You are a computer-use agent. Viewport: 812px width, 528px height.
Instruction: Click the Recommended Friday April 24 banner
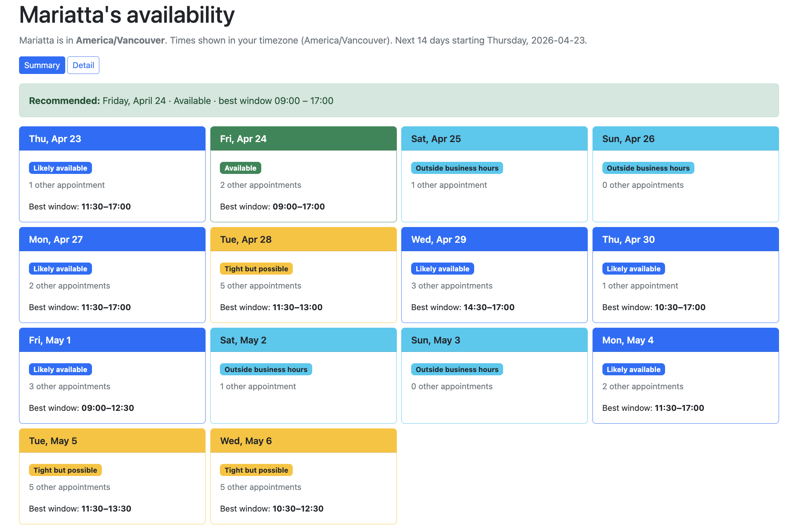click(x=399, y=101)
